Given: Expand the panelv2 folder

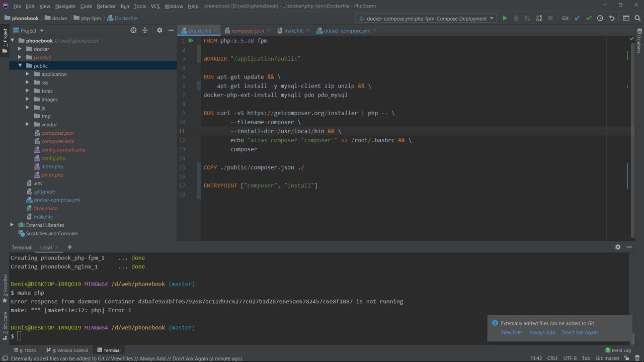Looking at the screenshot, I should (x=20, y=57).
